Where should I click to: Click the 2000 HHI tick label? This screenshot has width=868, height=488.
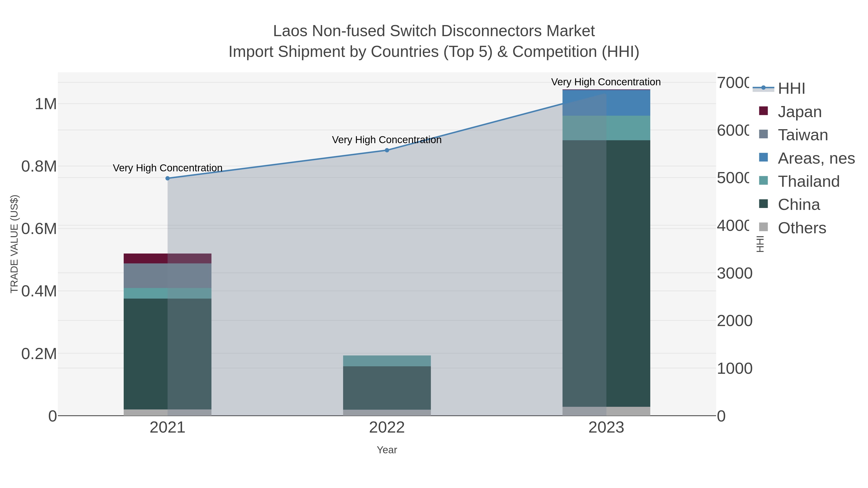[x=735, y=321]
